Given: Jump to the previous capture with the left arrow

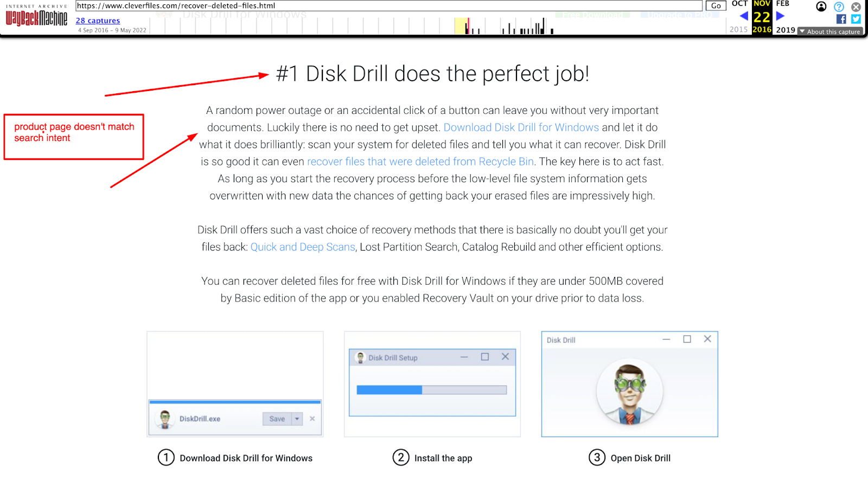Looking at the screenshot, I should (744, 16).
